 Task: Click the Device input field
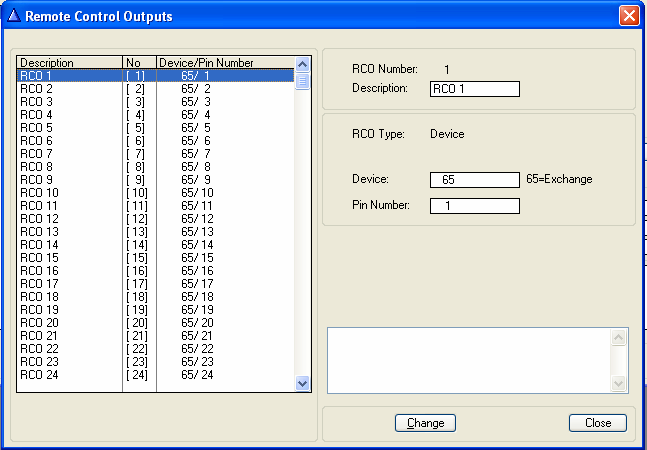pos(475,180)
